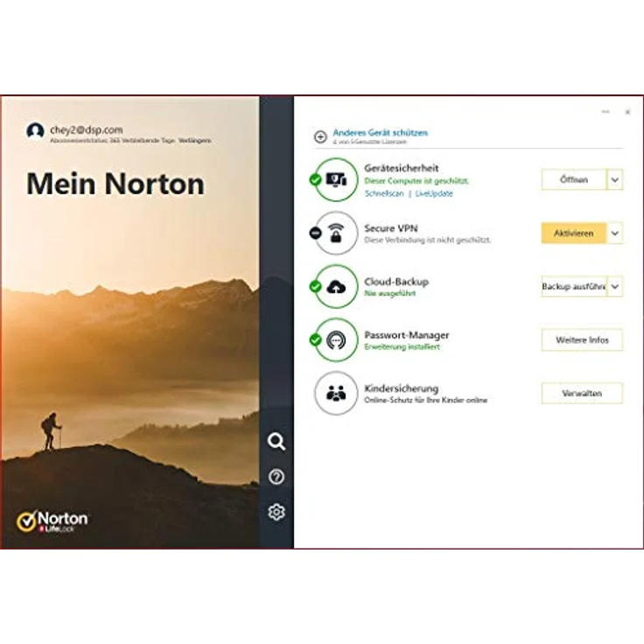Start a Schnellscan via the link
Viewport: 644px width, 644px height.
(x=384, y=193)
